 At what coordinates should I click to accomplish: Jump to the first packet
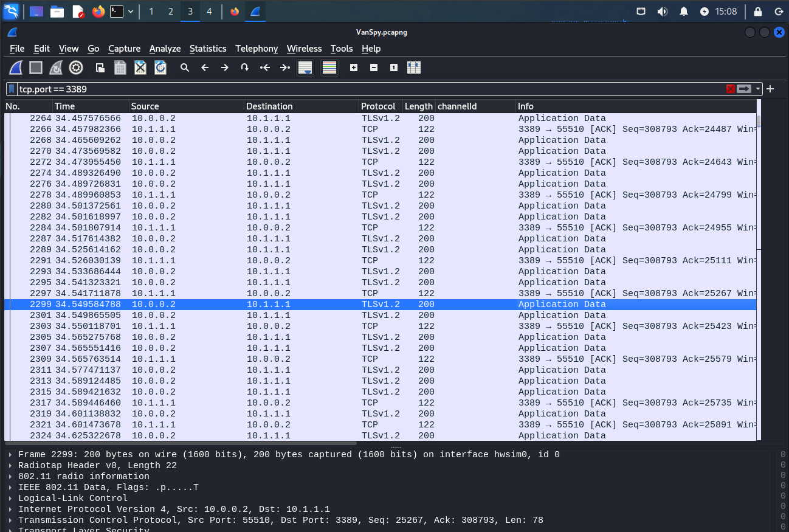(264, 67)
